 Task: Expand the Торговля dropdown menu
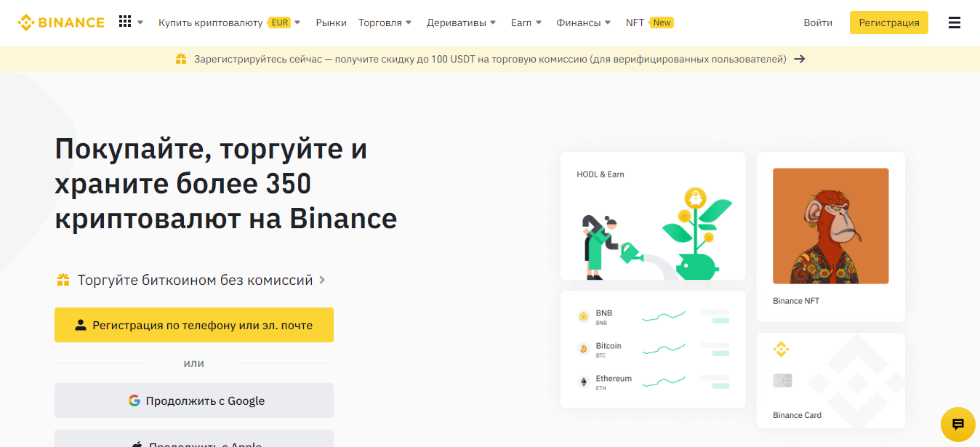coord(385,23)
